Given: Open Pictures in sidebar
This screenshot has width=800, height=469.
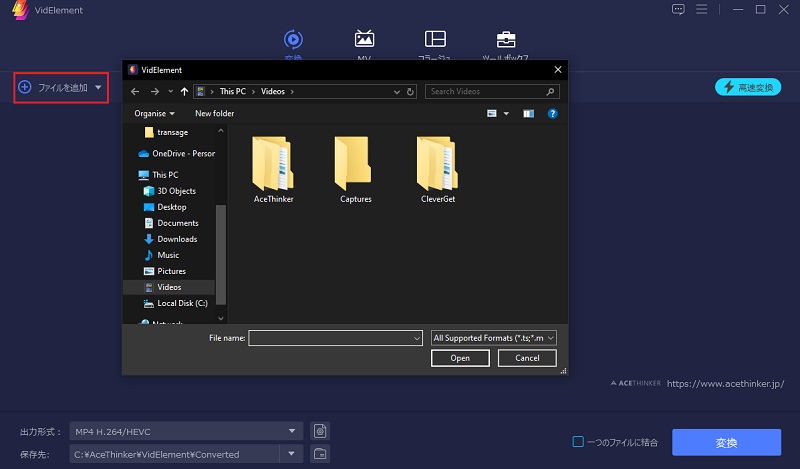Looking at the screenshot, I should coord(165,271).
